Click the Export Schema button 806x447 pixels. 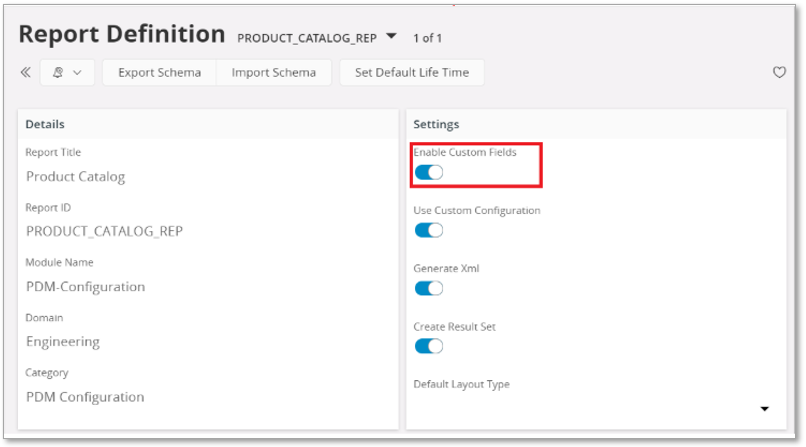point(159,73)
